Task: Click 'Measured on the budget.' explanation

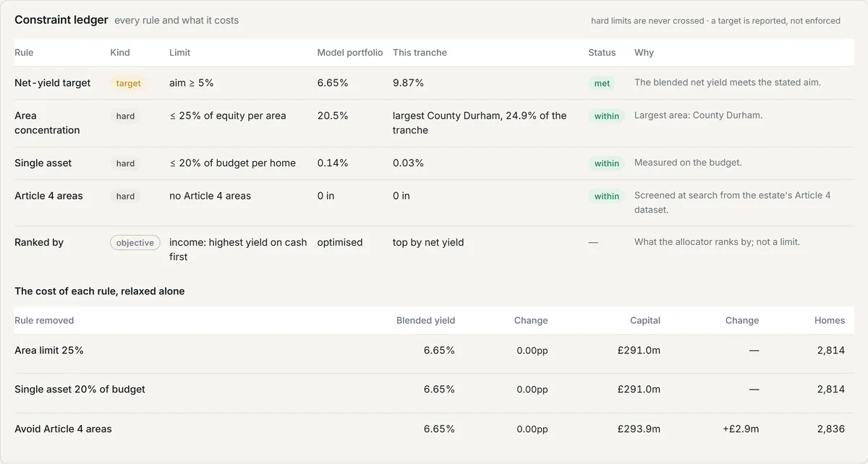Action: point(688,163)
